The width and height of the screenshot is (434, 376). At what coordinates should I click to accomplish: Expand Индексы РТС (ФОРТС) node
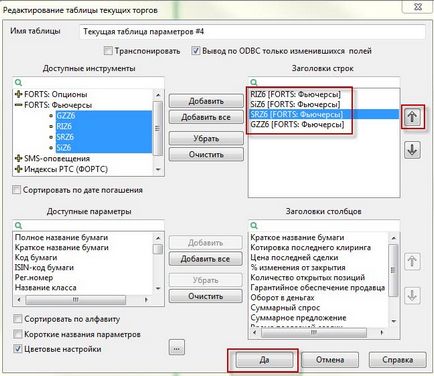click(x=19, y=169)
